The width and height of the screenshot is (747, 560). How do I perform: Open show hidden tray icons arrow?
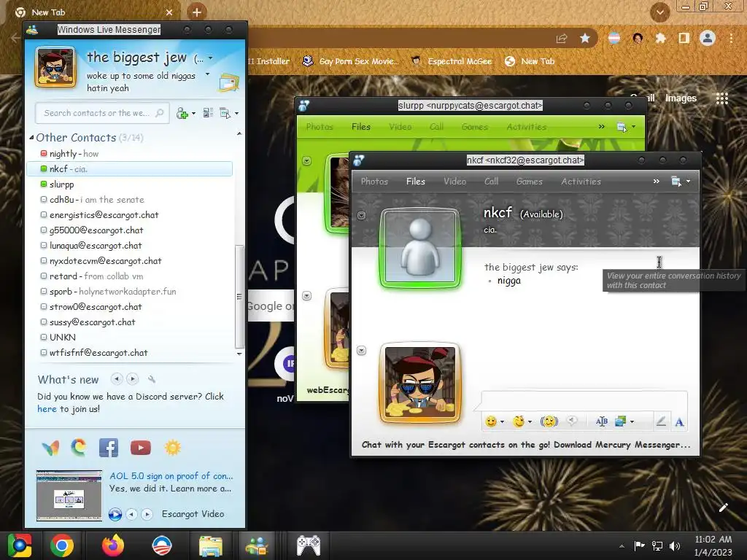pos(622,546)
